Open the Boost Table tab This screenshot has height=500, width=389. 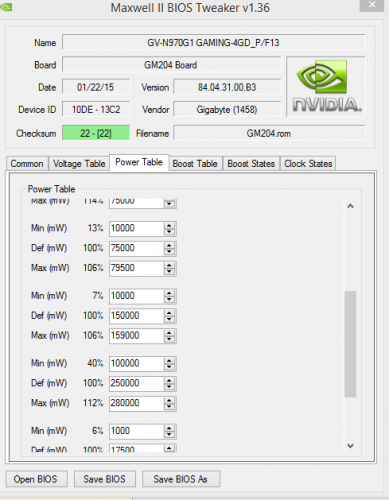195,164
